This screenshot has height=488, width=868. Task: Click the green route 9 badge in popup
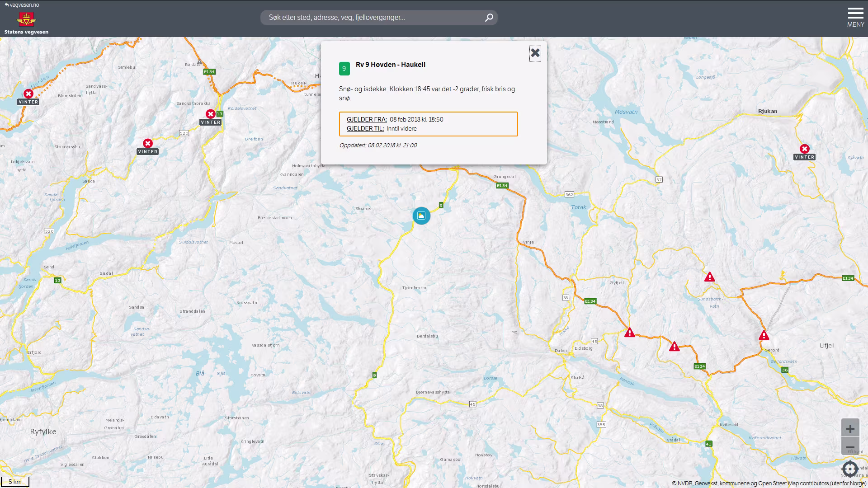coord(344,69)
